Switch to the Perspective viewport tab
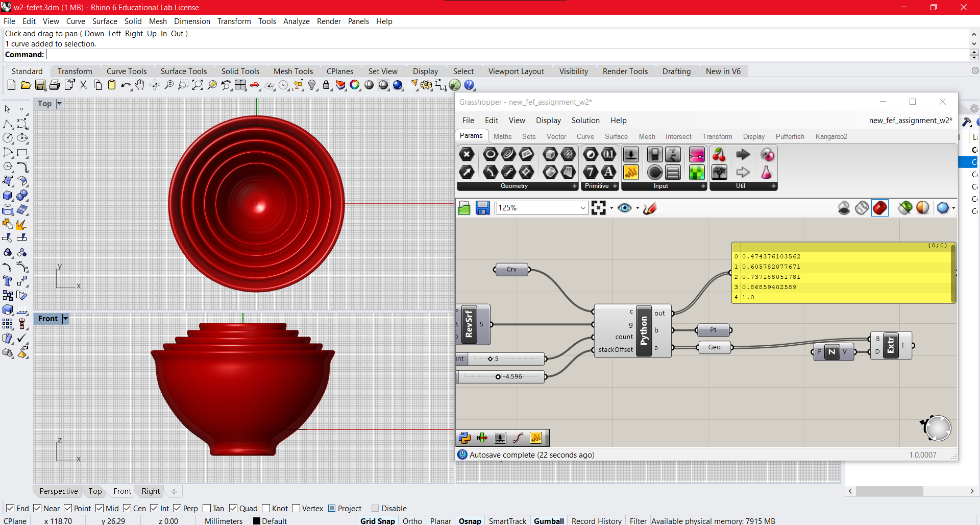Viewport: 980px width, 525px height. pos(59,491)
